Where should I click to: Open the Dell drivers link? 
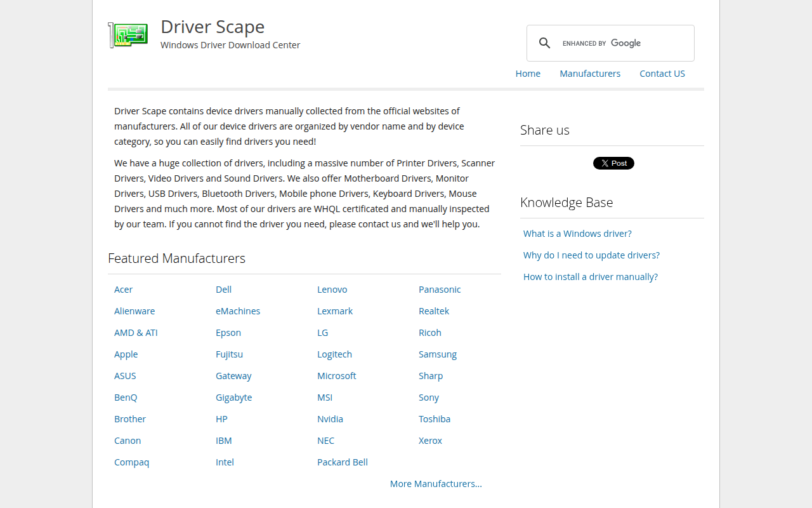click(223, 290)
